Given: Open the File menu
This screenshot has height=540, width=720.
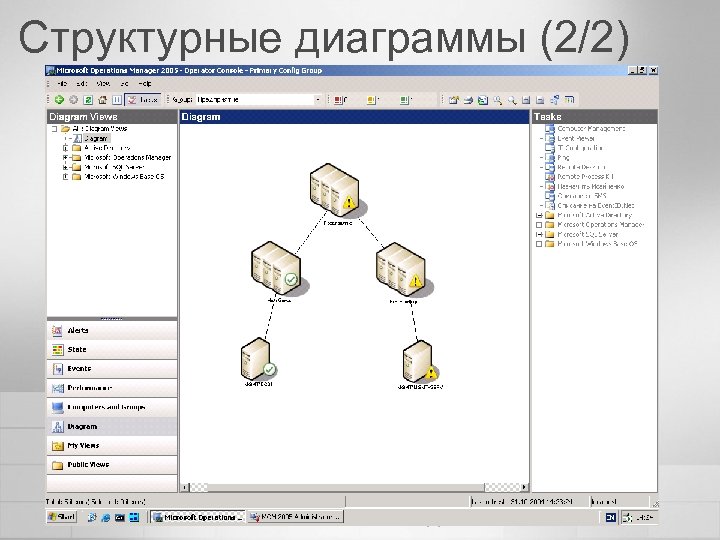Looking at the screenshot, I should [62, 84].
